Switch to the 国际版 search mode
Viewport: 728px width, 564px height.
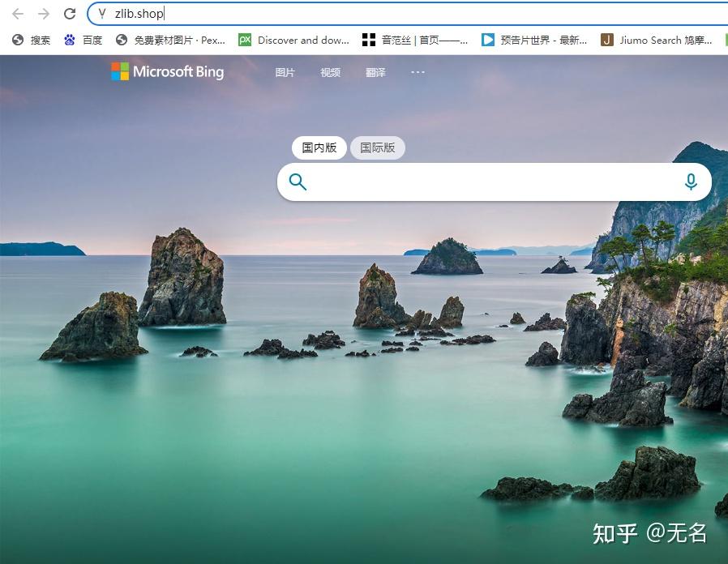coord(378,147)
